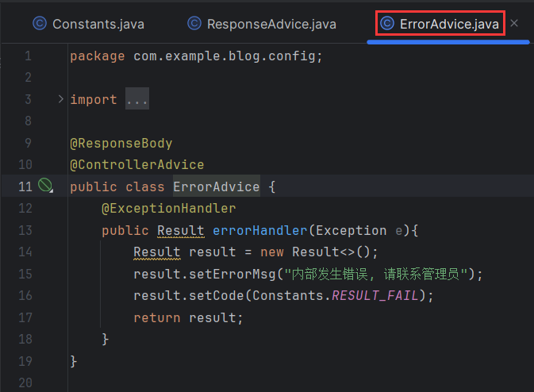Switch to the ResponseAdvice.java tab
The width and height of the screenshot is (534, 392).
click(262, 24)
